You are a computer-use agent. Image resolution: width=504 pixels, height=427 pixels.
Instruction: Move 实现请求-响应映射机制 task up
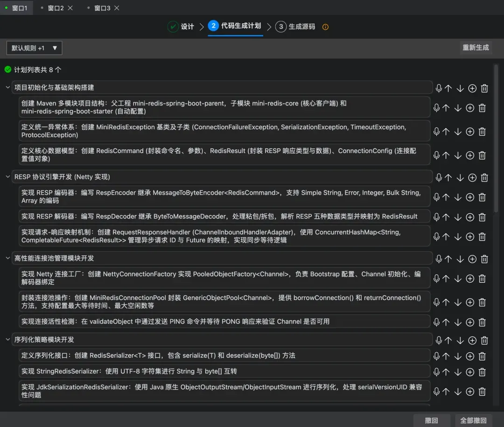tap(446, 237)
